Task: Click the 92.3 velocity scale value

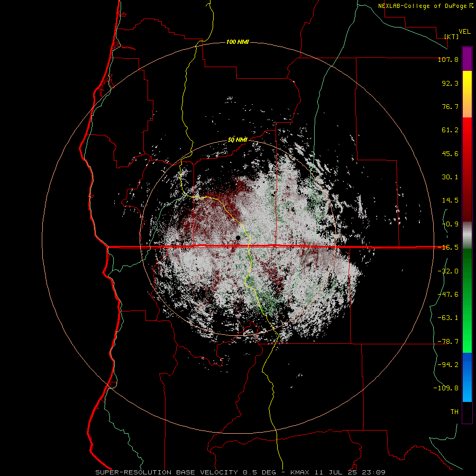Action: pos(450,83)
